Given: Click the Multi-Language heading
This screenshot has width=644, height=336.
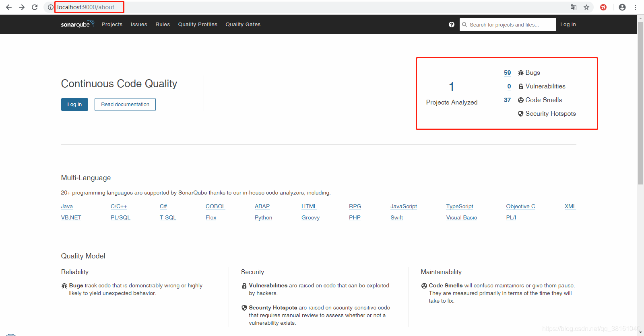Looking at the screenshot, I should [86, 178].
